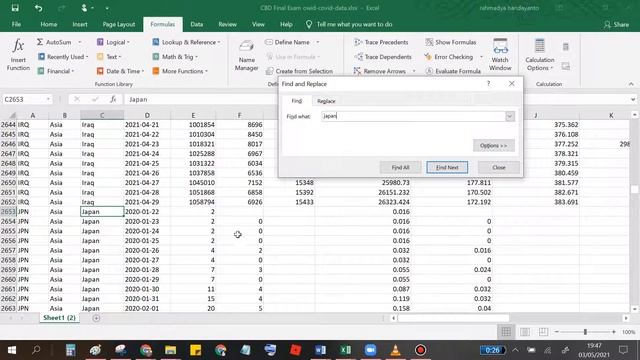
Task: Click the Share button
Action: (x=616, y=24)
